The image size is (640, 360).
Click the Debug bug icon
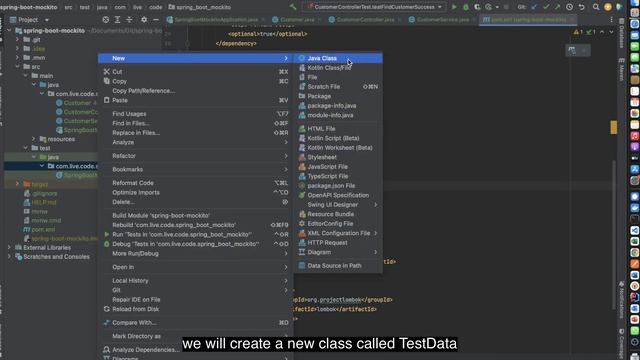click(466, 7)
